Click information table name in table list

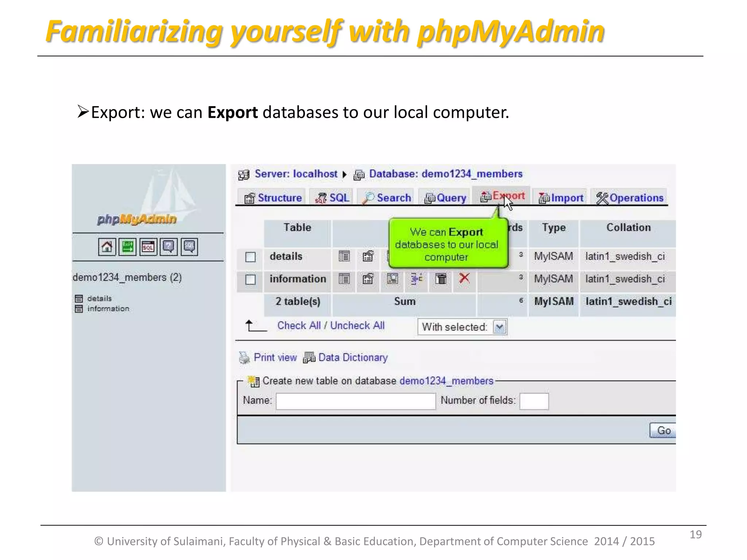pos(298,279)
